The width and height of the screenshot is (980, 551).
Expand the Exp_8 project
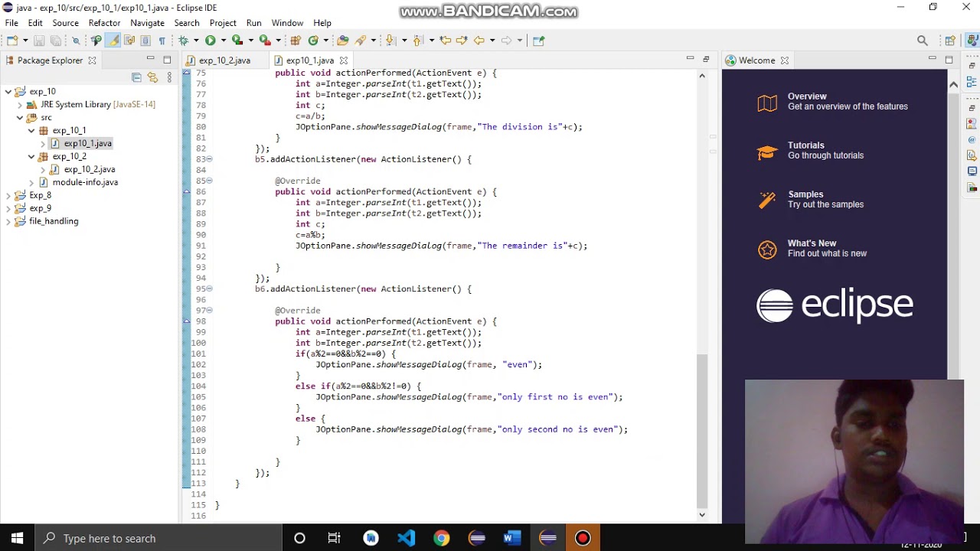click(8, 196)
